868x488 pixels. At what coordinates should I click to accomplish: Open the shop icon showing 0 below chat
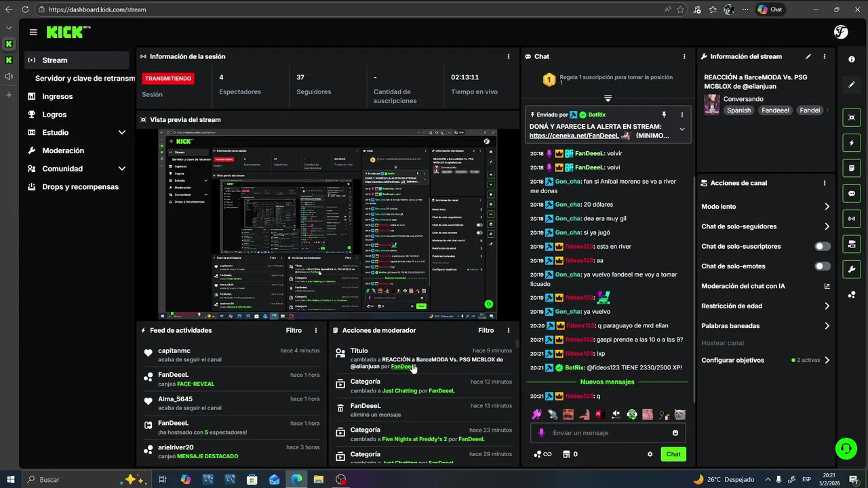tap(570, 454)
